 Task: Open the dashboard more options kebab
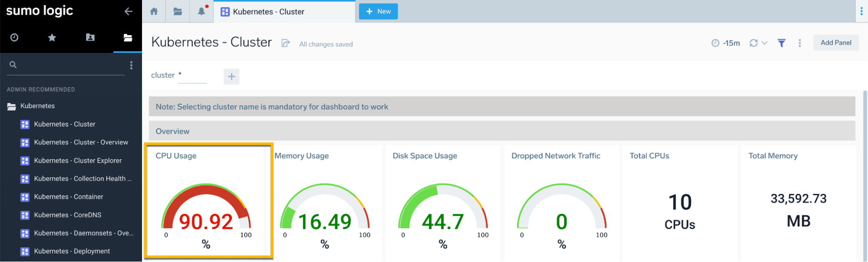pyautogui.click(x=800, y=43)
